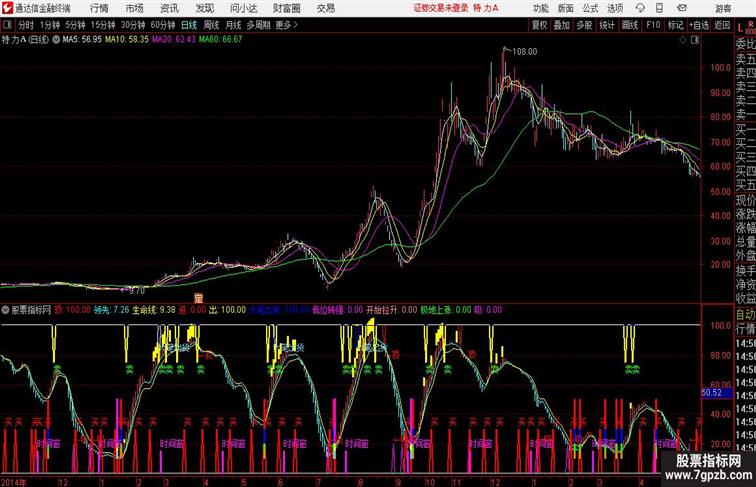
Task: Click the red L icon on right sidebar
Action: coord(740,27)
